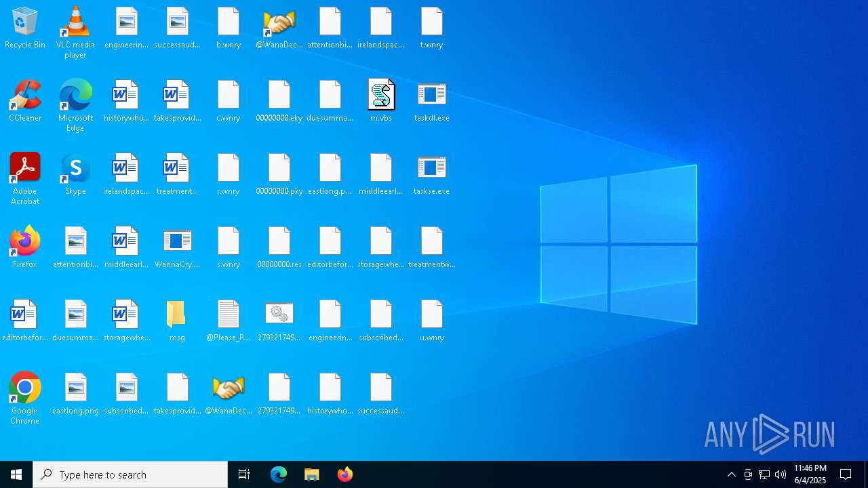This screenshot has width=868, height=488.
Task: Select the CCleaner desktop shortcut
Action: click(x=25, y=102)
